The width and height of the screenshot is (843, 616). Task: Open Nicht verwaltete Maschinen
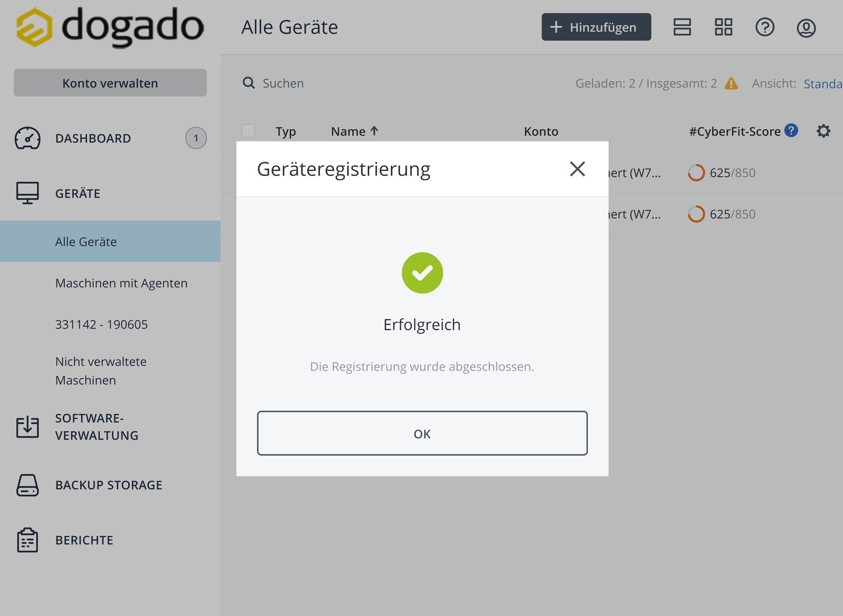(x=101, y=370)
